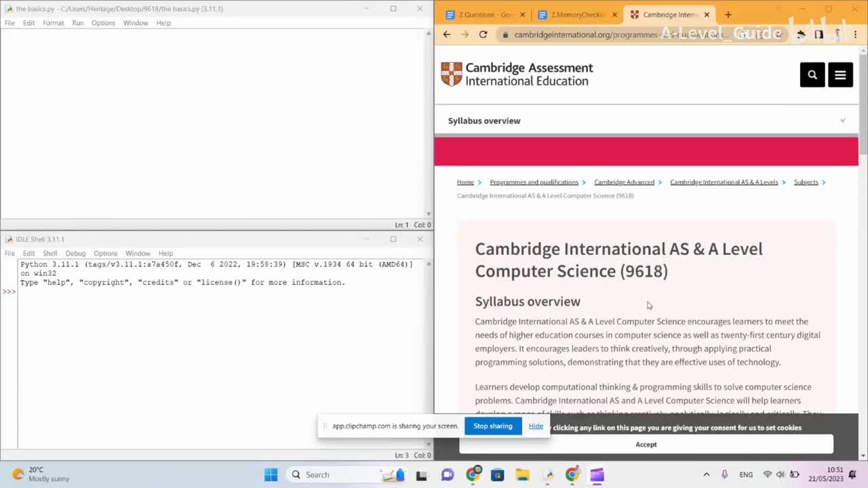Click the ENG language indicator
This screenshot has height=488, width=868.
tap(746, 474)
